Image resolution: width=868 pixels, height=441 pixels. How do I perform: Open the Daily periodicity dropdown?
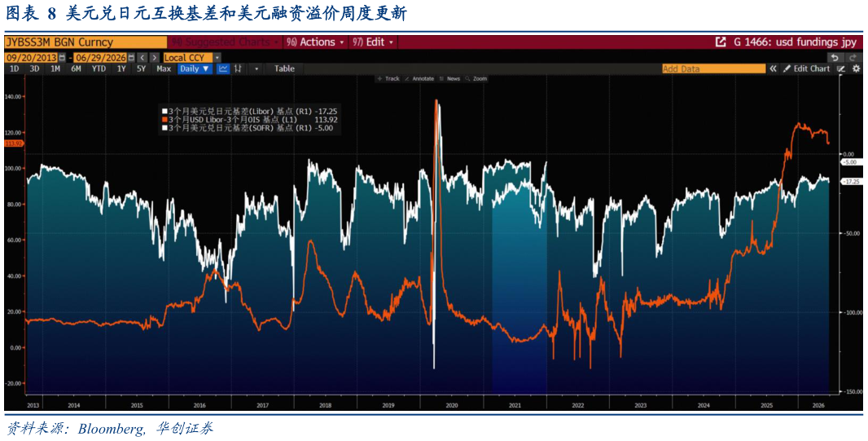[x=195, y=68]
